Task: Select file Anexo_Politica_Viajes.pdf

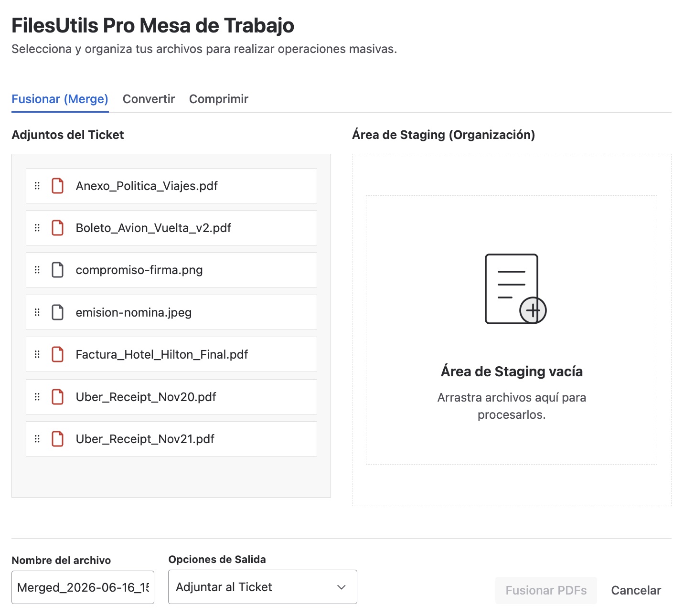Action: (171, 186)
